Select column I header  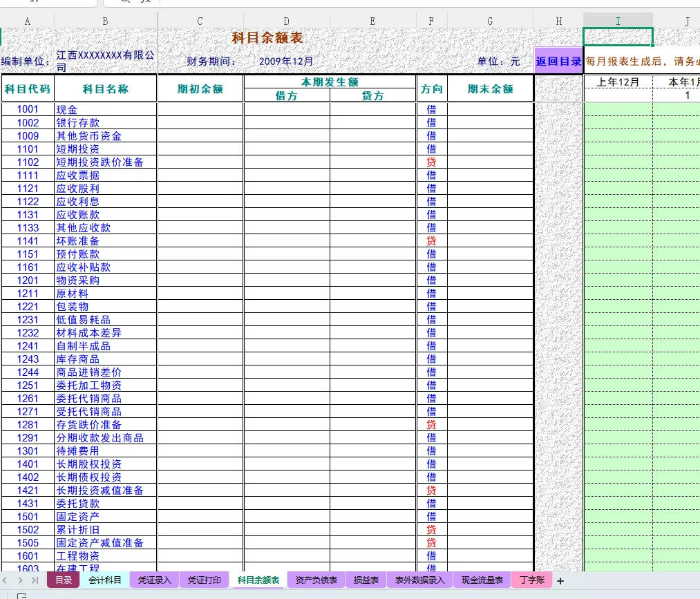pyautogui.click(x=618, y=21)
